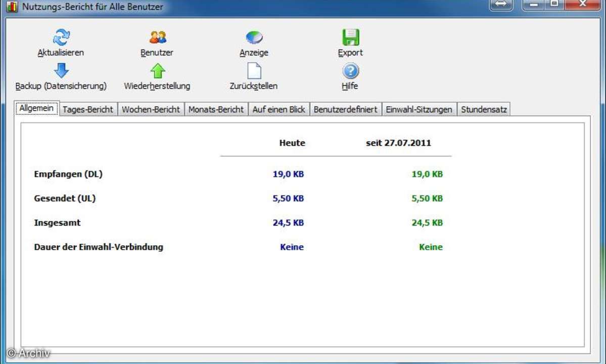The height and width of the screenshot is (364, 606).
Task: Click green 19,0 KB value since 27.07.2011
Action: point(427,174)
